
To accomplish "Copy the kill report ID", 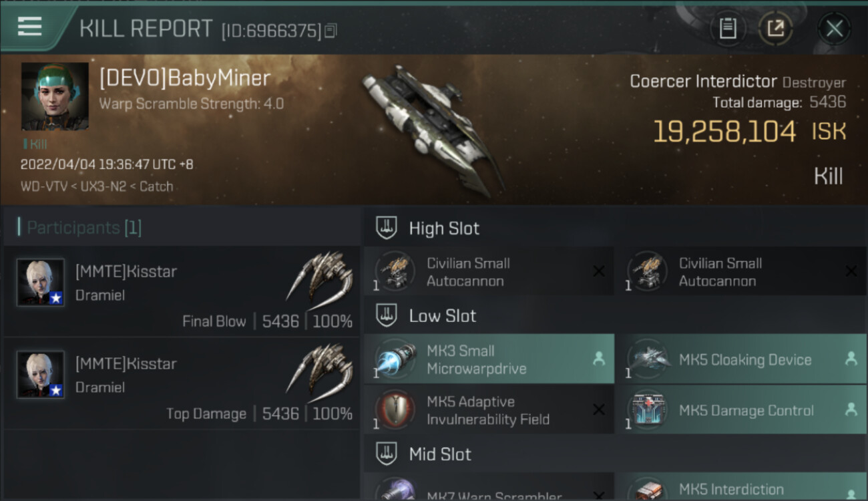I will pyautogui.click(x=331, y=31).
